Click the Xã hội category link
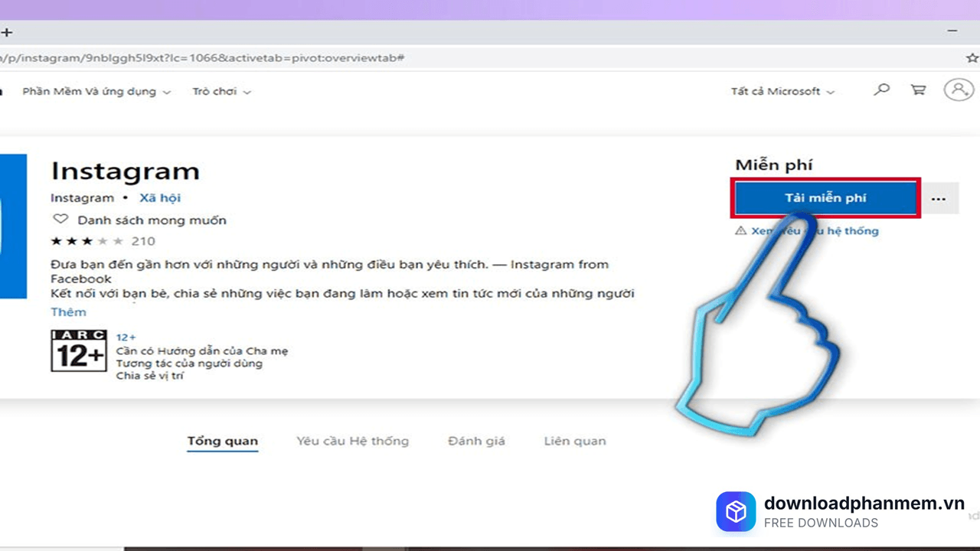This screenshot has height=551, width=980. (160, 197)
